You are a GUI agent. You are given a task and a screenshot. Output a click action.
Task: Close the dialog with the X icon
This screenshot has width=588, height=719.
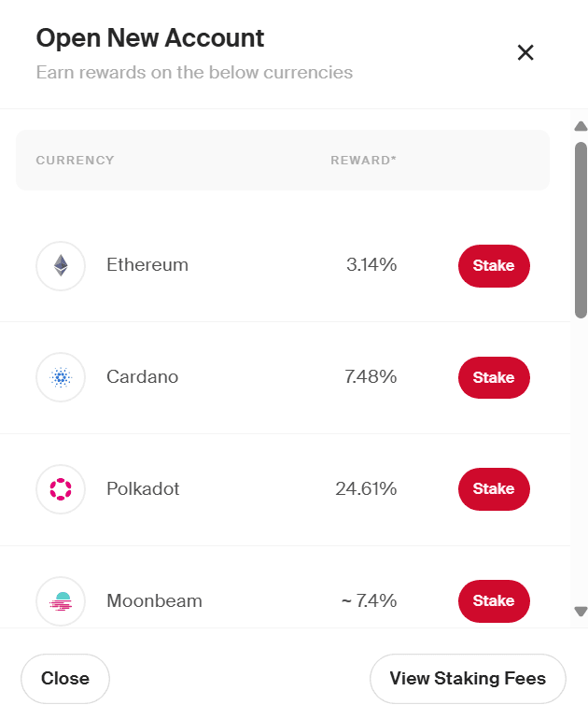[x=525, y=52]
